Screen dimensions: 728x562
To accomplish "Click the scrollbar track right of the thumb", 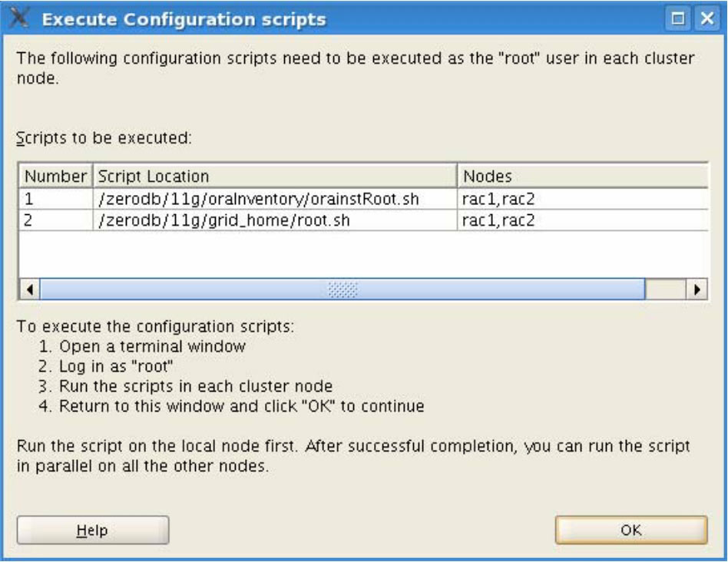I will (665, 291).
